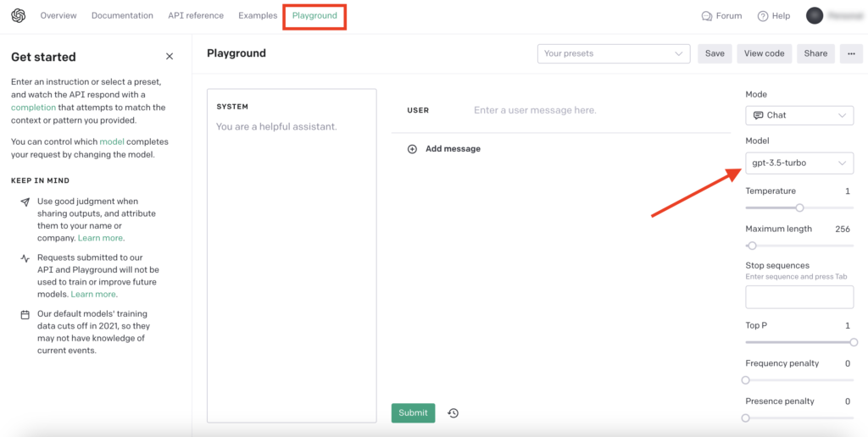Click the KEEP IN MIND heading
The image size is (868, 437).
click(41, 181)
